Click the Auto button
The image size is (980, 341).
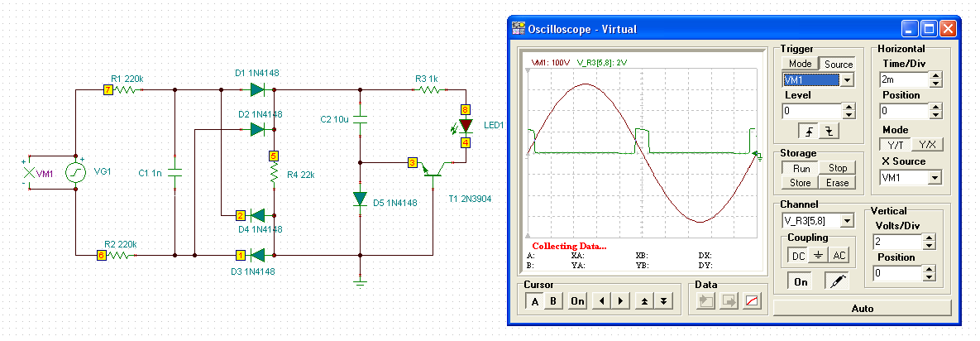(862, 309)
